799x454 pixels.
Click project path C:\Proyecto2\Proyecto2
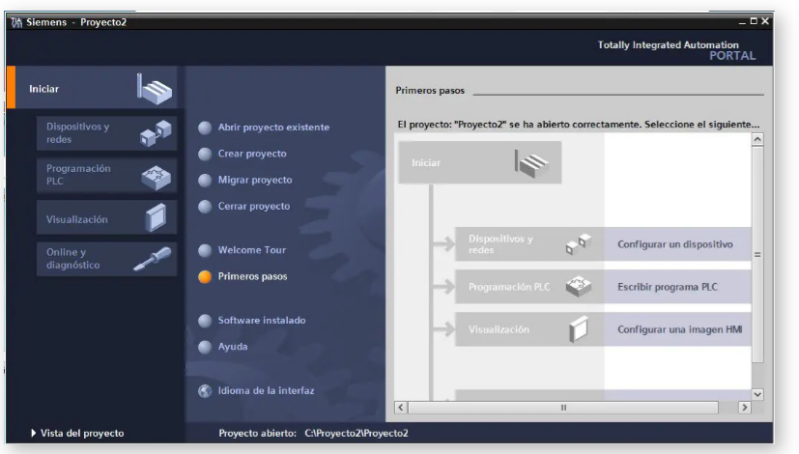tap(357, 433)
